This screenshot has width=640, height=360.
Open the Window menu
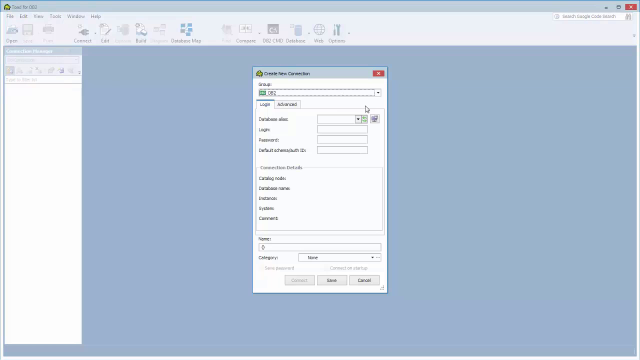coord(76,16)
